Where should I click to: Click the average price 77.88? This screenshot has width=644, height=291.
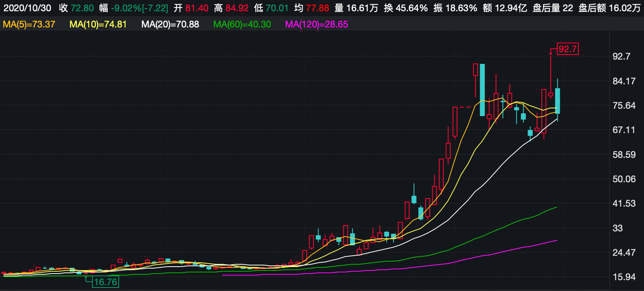[x=317, y=8]
